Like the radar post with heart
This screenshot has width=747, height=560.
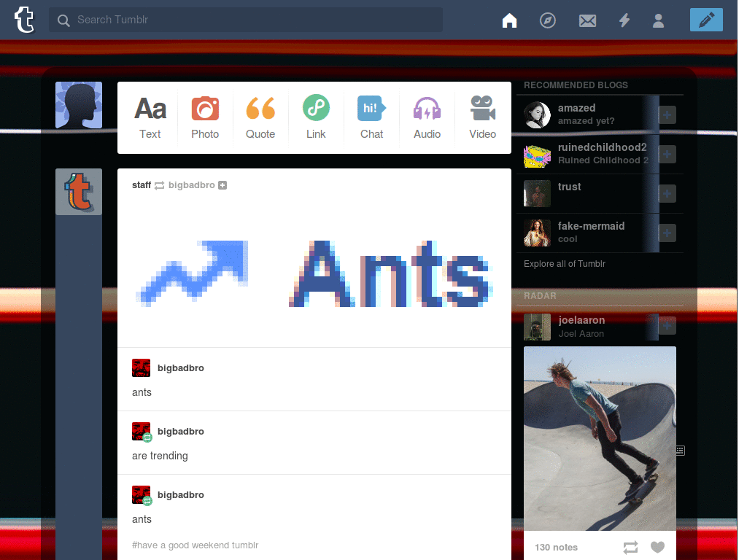point(657,548)
